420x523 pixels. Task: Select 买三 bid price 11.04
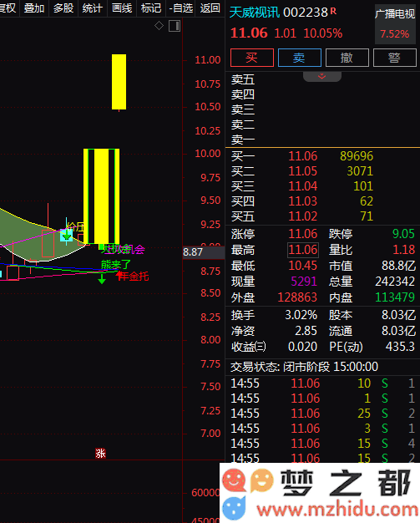(x=302, y=186)
